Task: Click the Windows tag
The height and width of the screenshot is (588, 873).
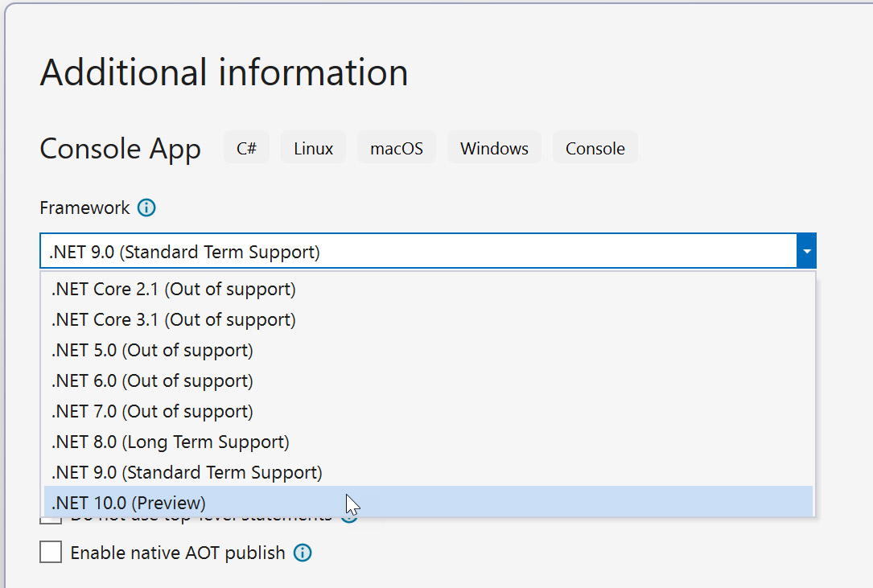Action: tap(494, 148)
